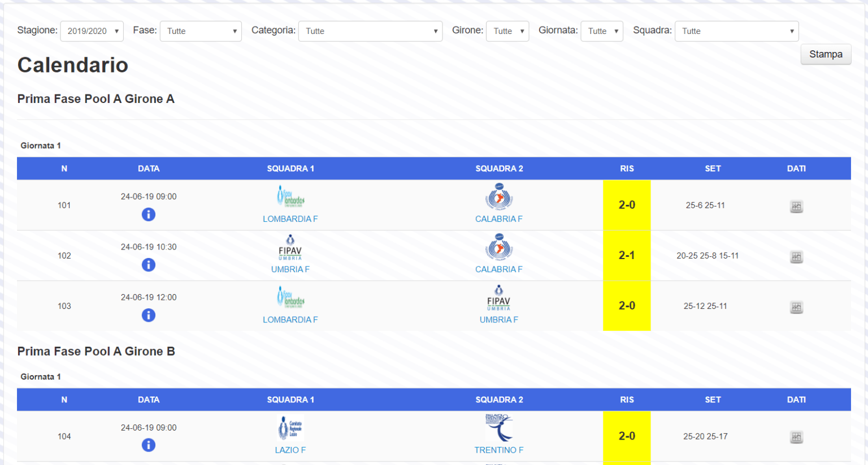Click match number 104 cell
Viewport: 868px width, 465px height.
(x=64, y=437)
